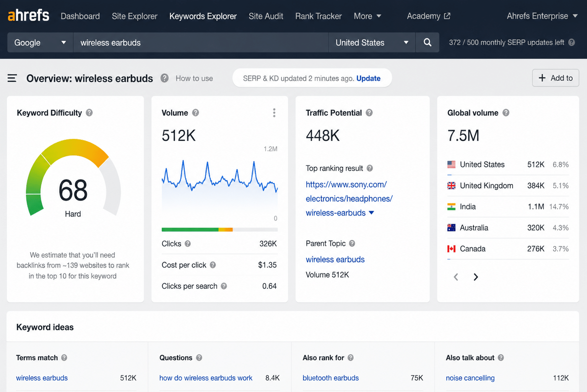Click the Traffic Potential help icon
587x392 pixels.
pos(369,113)
